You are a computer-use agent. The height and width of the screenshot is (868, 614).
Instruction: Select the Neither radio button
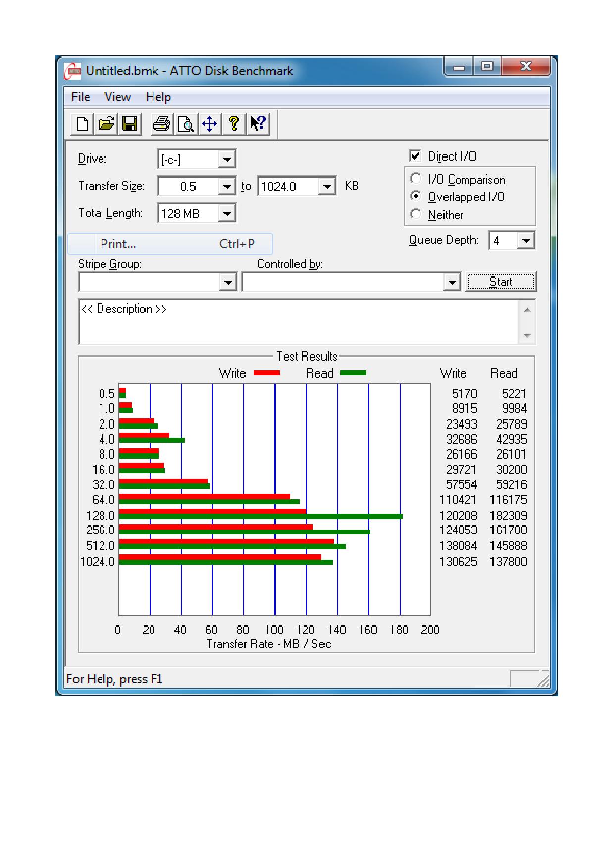pyautogui.click(x=416, y=214)
